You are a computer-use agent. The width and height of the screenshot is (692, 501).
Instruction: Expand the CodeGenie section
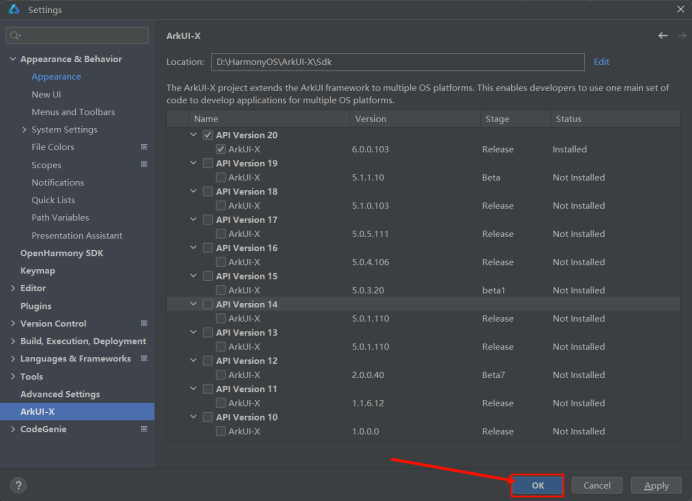tap(13, 429)
